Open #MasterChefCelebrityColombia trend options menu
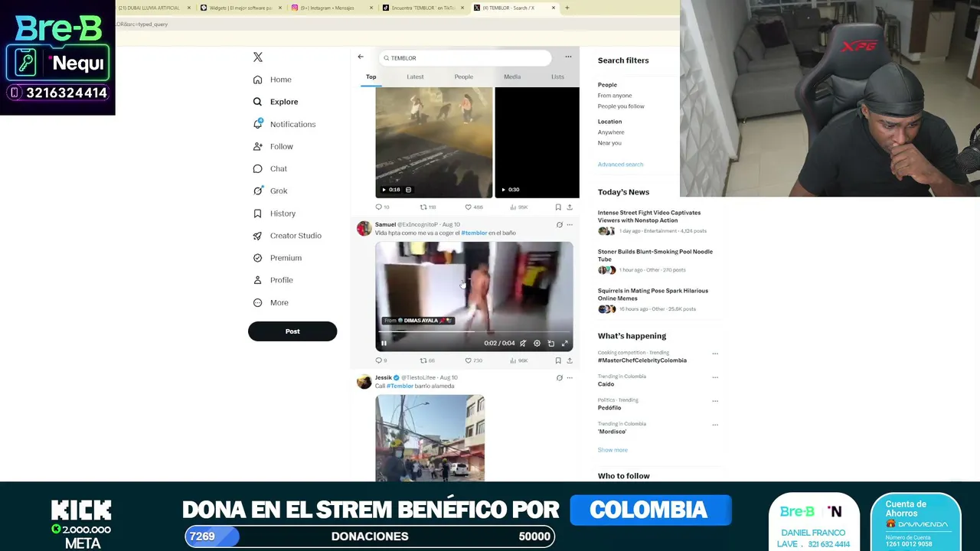The height and width of the screenshot is (551, 980). point(715,354)
